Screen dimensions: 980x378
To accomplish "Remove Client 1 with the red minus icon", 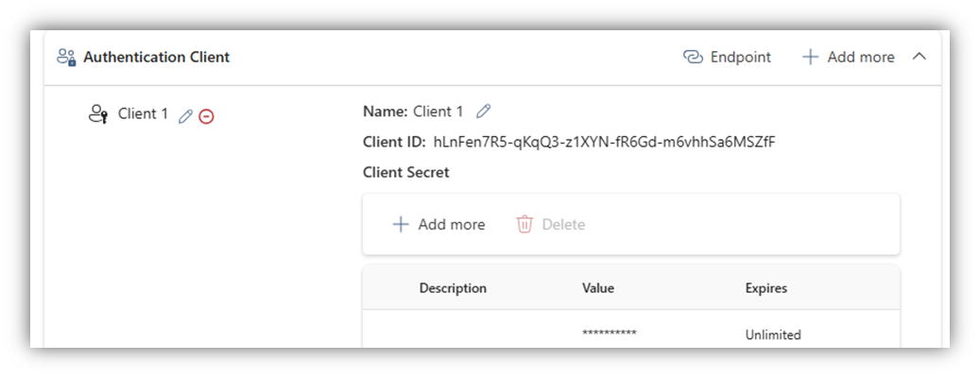I will pyautogui.click(x=206, y=116).
